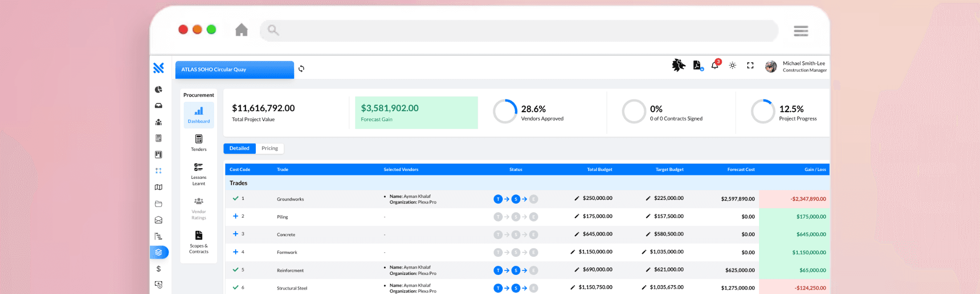Download the PDF export icon
This screenshot has height=294, width=980.
pos(698,65)
